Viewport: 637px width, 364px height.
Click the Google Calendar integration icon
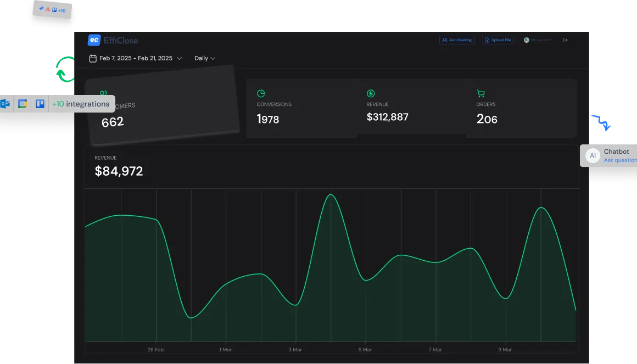tap(22, 103)
